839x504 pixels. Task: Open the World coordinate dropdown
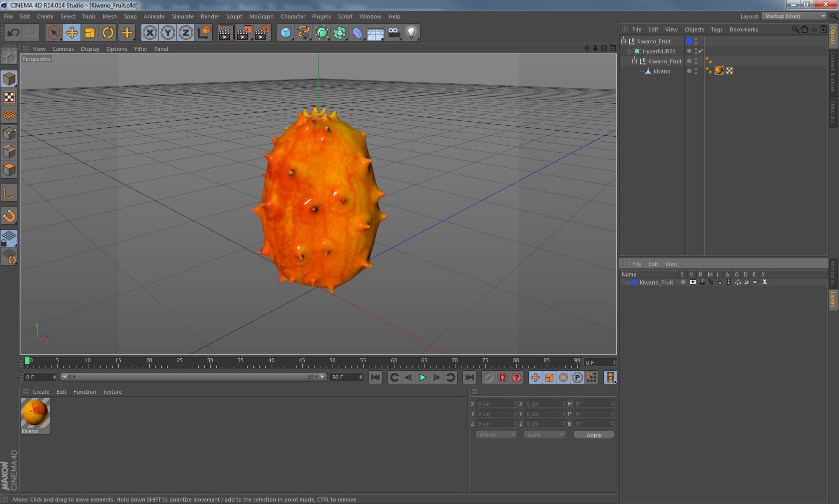point(496,435)
